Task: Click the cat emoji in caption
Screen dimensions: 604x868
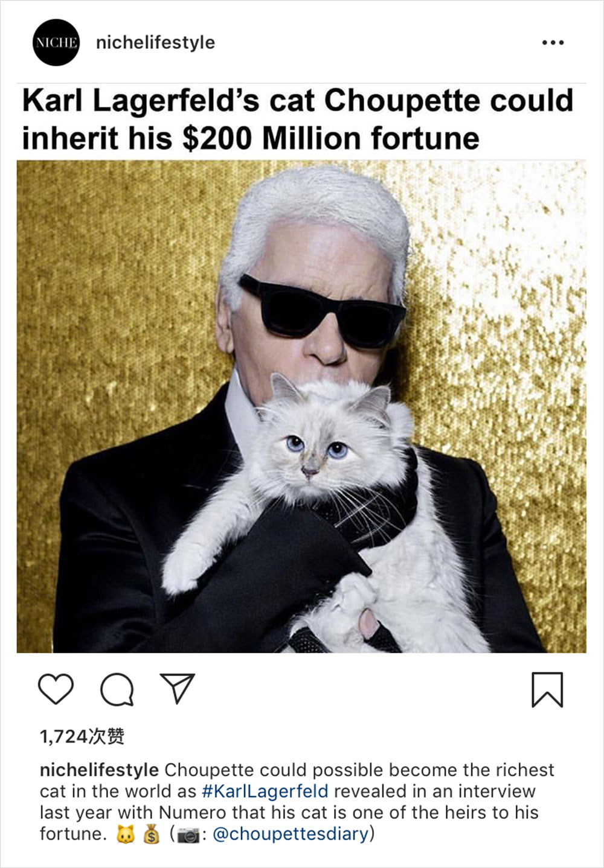Action: pyautogui.click(x=125, y=834)
